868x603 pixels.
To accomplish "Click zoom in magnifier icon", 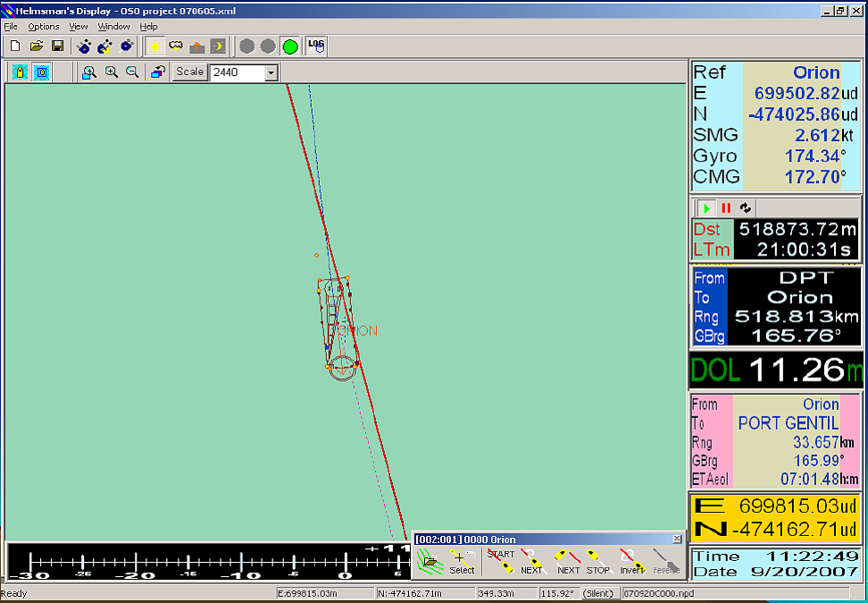I will [x=112, y=72].
